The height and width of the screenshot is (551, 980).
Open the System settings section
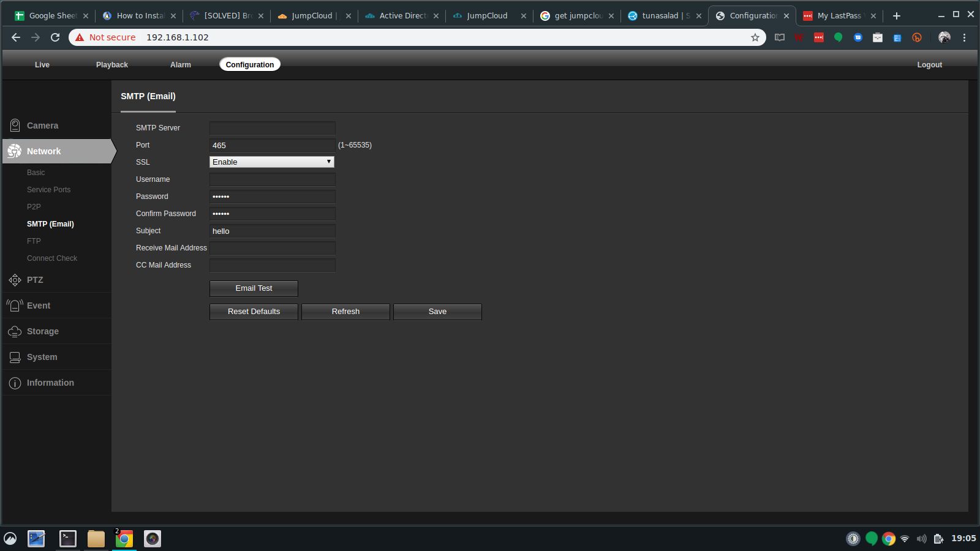tap(42, 357)
